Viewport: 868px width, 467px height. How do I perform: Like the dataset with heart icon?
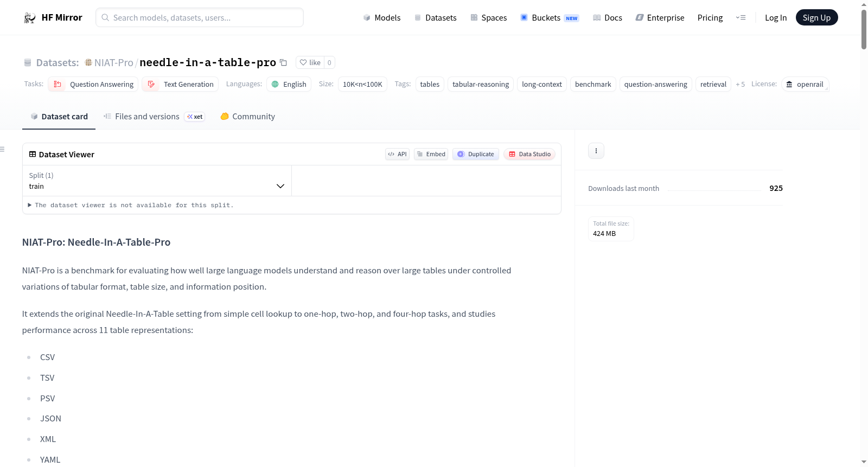(x=303, y=62)
